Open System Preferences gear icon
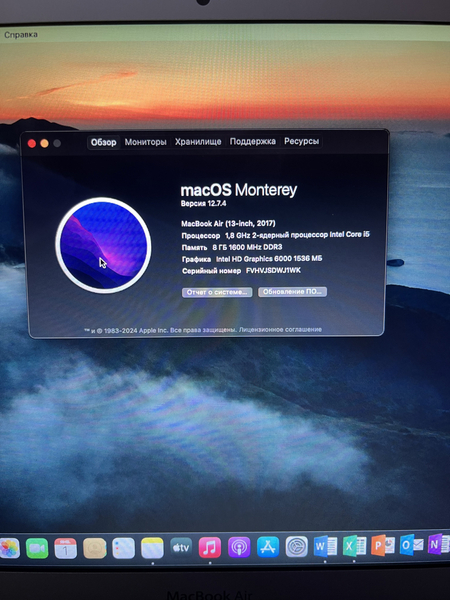This screenshot has width=450, height=600. [297, 546]
